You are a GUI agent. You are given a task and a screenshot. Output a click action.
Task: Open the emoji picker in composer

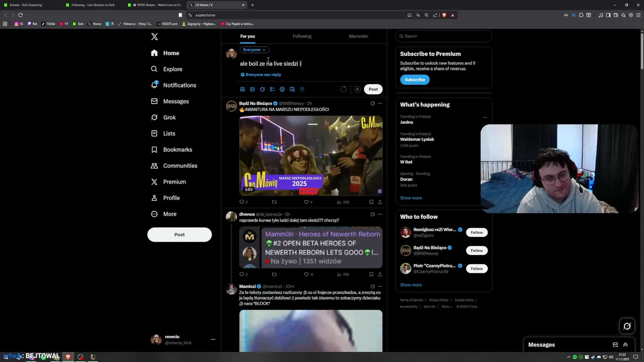point(282,89)
